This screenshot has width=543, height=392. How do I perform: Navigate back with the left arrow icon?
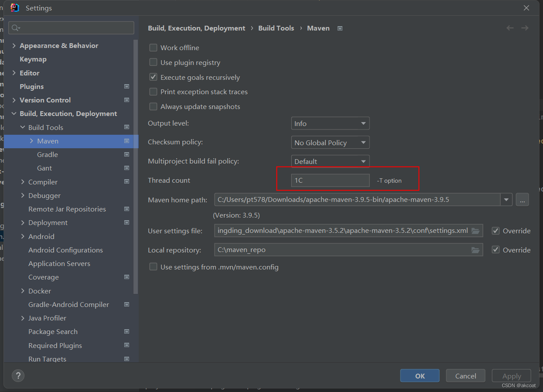[x=510, y=28]
